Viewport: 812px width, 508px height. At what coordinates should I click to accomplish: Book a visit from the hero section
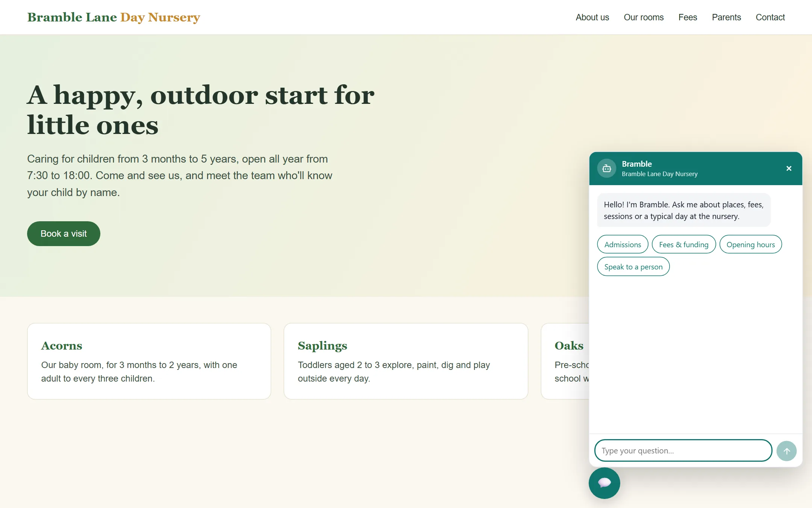[64, 234]
